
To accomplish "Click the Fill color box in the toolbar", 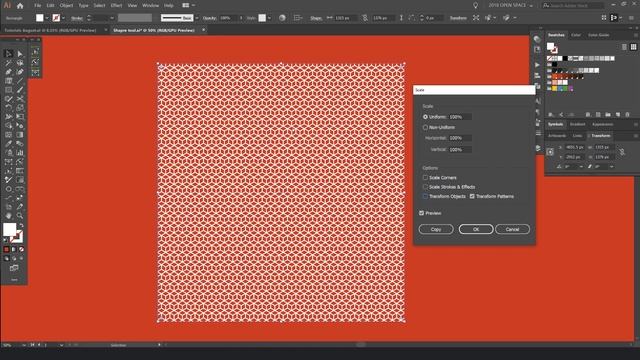I will [x=9, y=230].
